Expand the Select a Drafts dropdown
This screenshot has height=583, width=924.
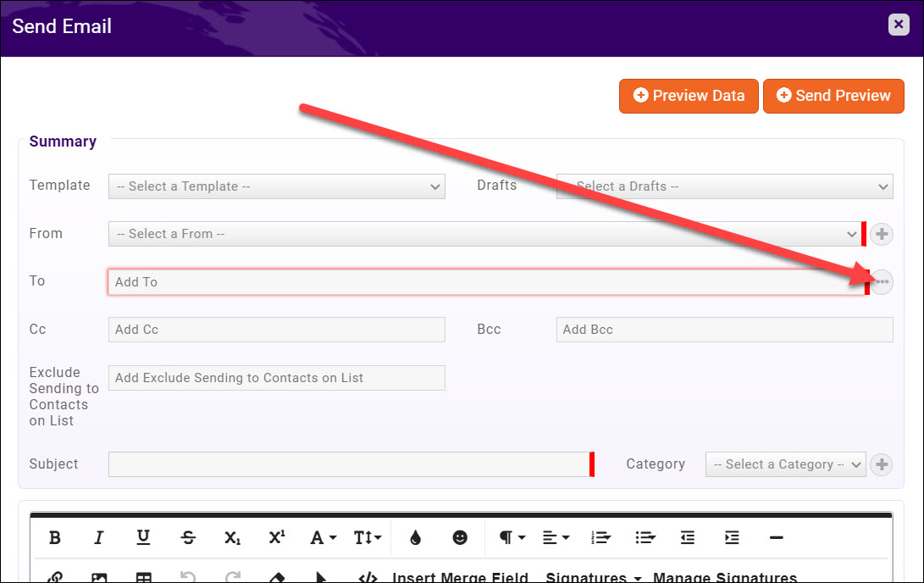click(724, 186)
